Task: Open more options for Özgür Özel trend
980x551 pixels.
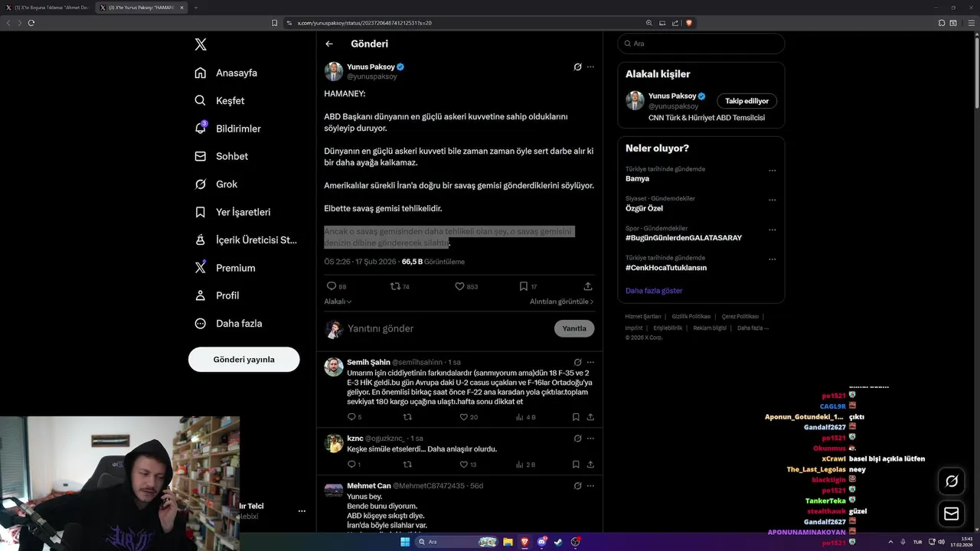Action: click(x=772, y=201)
